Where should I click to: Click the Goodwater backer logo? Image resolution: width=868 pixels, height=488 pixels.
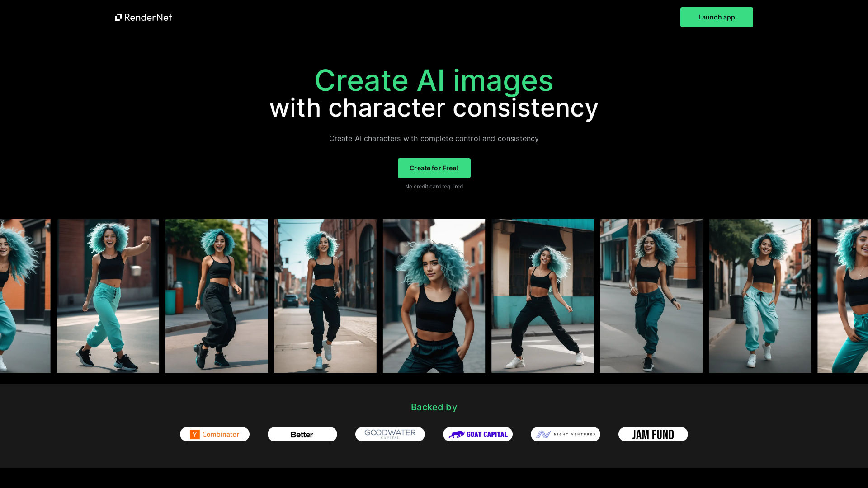coord(390,434)
